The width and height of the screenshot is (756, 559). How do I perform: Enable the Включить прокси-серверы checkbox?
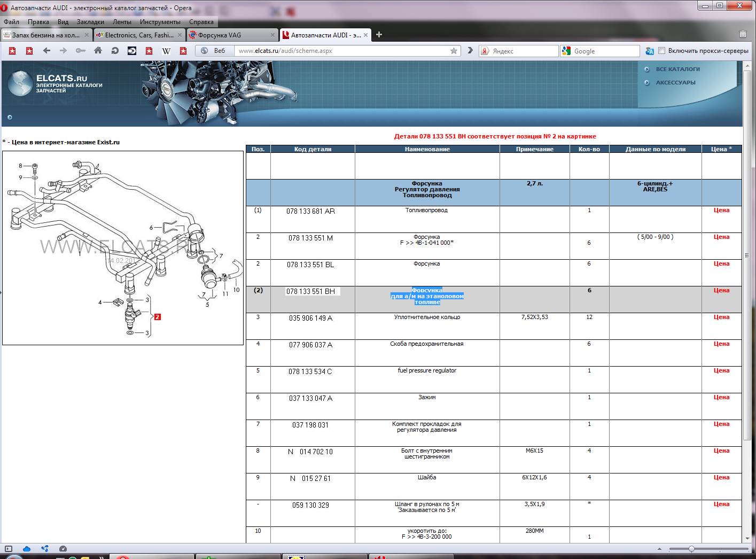662,51
